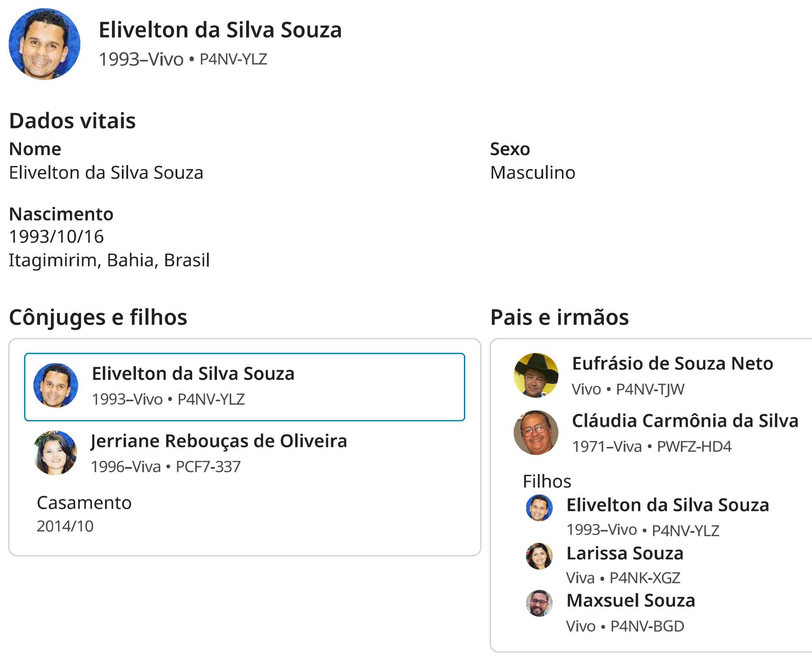Image resolution: width=812 pixels, height=670 pixels.
Task: Open Jerriane Rebouças de Oliveira's name link
Action: pyautogui.click(x=219, y=441)
